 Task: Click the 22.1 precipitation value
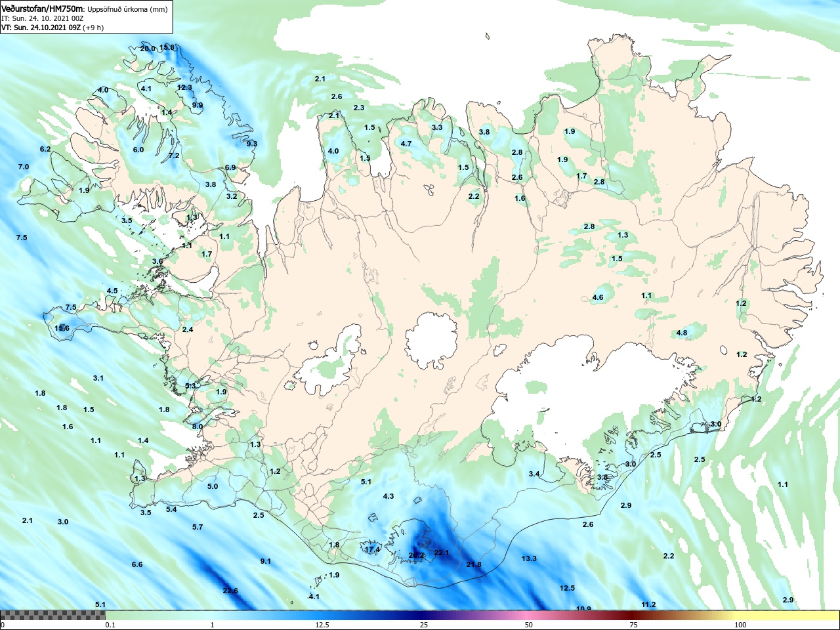coord(442,553)
